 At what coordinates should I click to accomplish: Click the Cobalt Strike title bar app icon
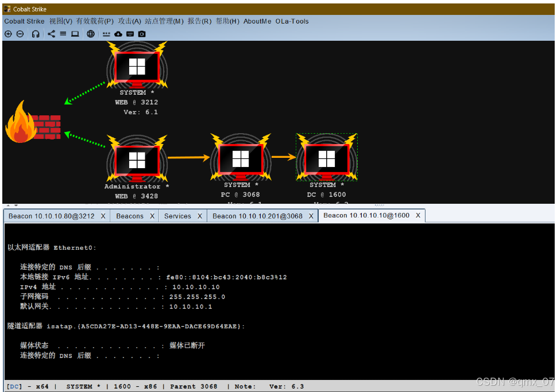pos(7,9)
